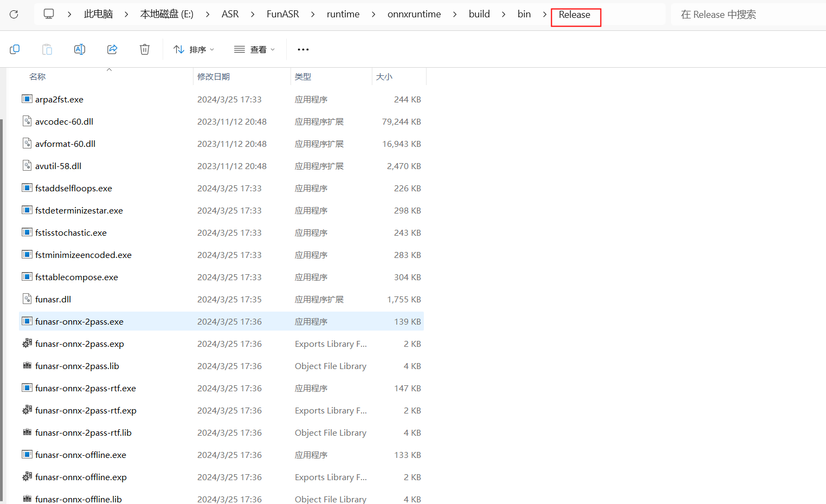Click the Share icon in toolbar
Screen dimensions: 826x504
tap(112, 49)
